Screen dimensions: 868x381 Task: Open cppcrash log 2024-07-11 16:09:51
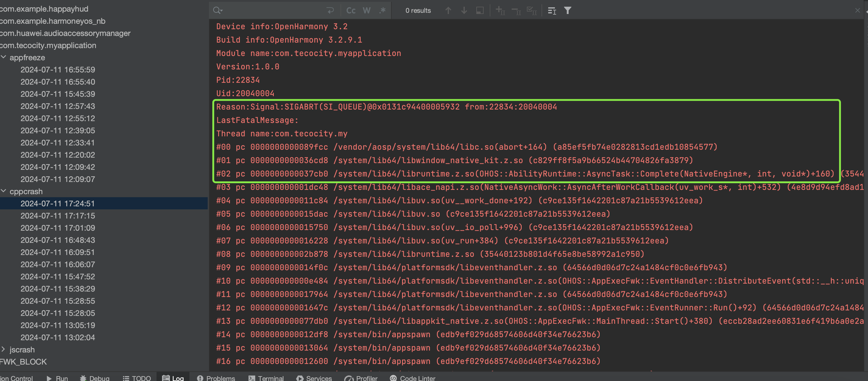pos(58,252)
